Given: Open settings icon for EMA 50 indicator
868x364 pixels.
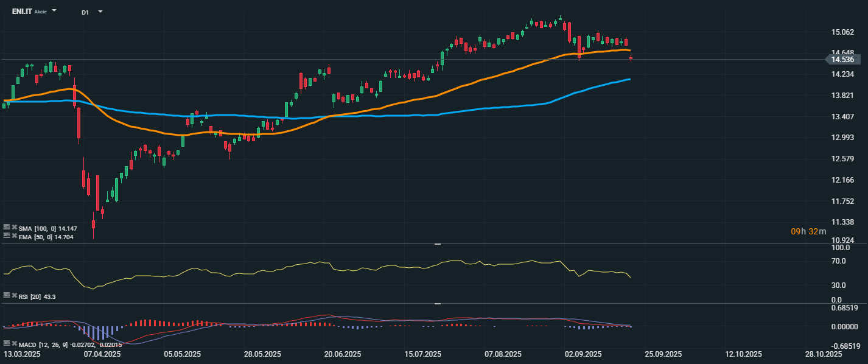Looking at the screenshot, I should [x=7, y=236].
